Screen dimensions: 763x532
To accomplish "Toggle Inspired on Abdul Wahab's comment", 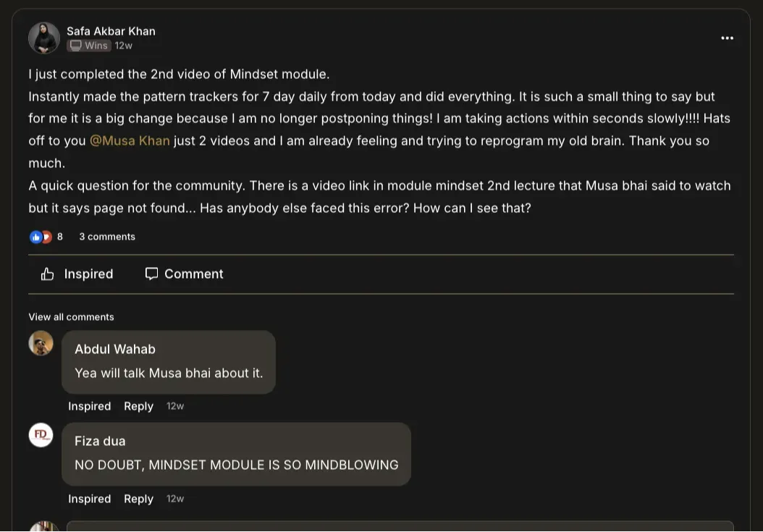I will [89, 406].
